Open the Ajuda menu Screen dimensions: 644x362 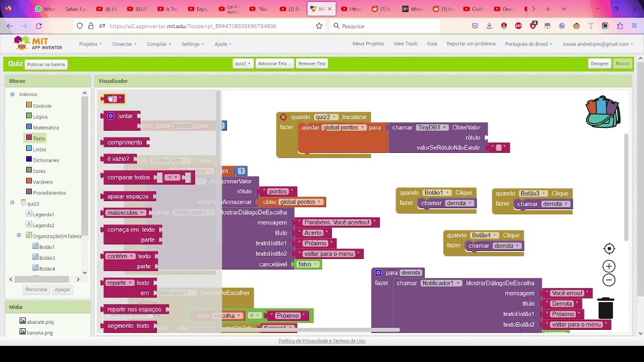[223, 44]
